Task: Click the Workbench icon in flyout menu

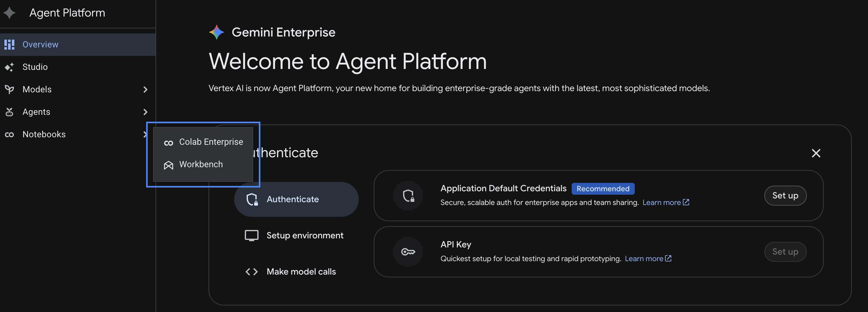Action: (169, 165)
